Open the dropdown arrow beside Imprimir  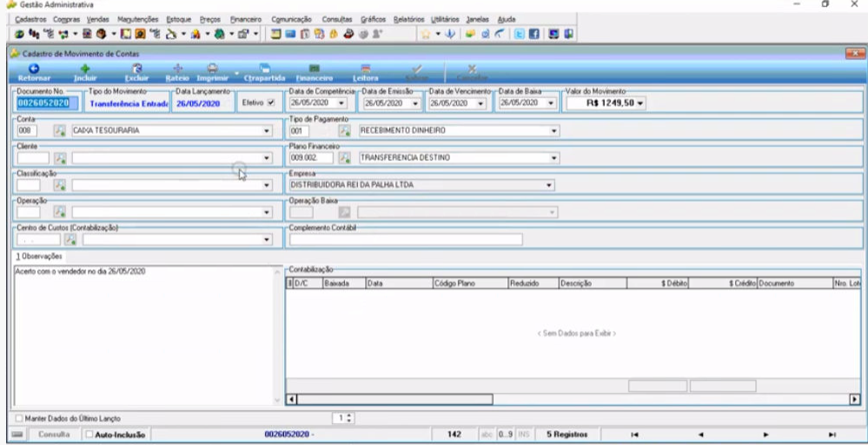click(x=236, y=72)
